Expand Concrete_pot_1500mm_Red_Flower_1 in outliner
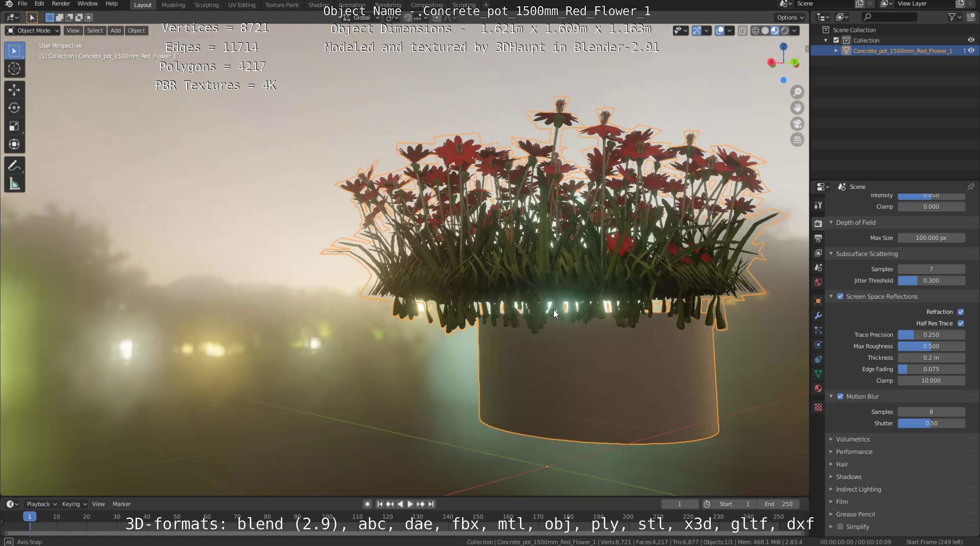This screenshot has width=980, height=546. [836, 51]
